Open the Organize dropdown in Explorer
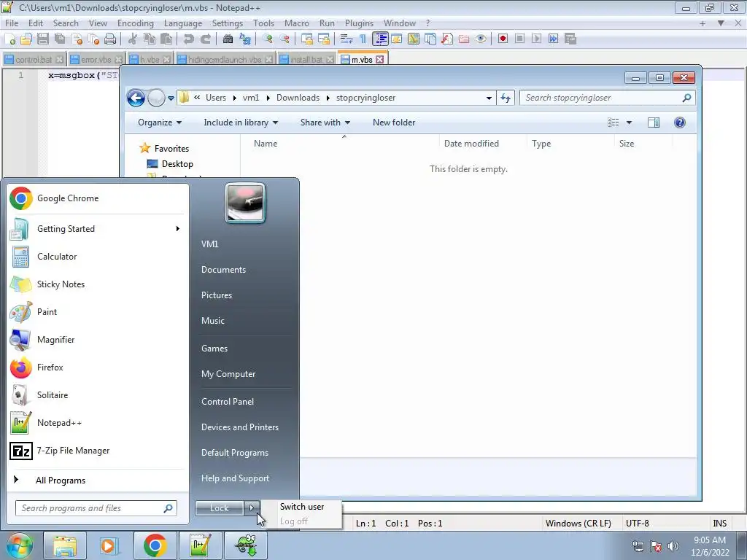The image size is (747, 560). tap(160, 122)
